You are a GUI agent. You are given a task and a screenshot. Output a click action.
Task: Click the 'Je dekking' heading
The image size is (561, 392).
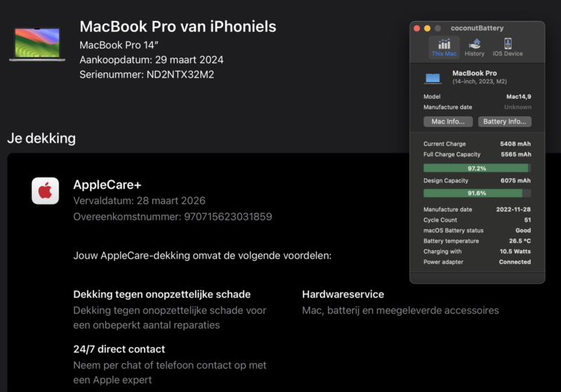tap(41, 138)
